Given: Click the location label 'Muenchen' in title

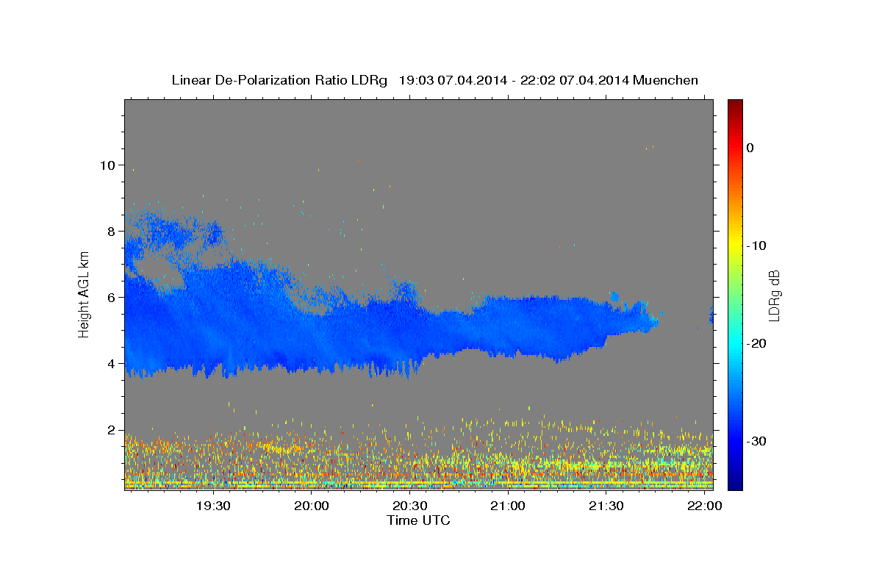Looking at the screenshot, I should [x=665, y=80].
